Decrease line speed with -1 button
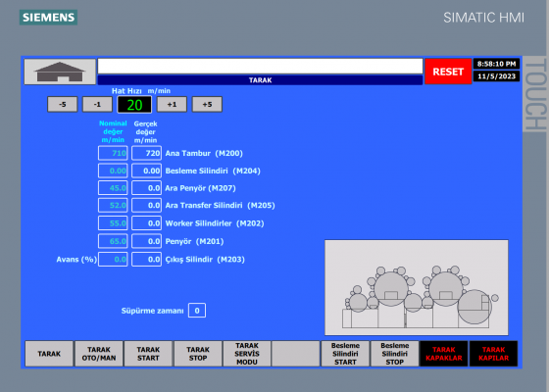Screen dimensions: 549x392 point(97,104)
